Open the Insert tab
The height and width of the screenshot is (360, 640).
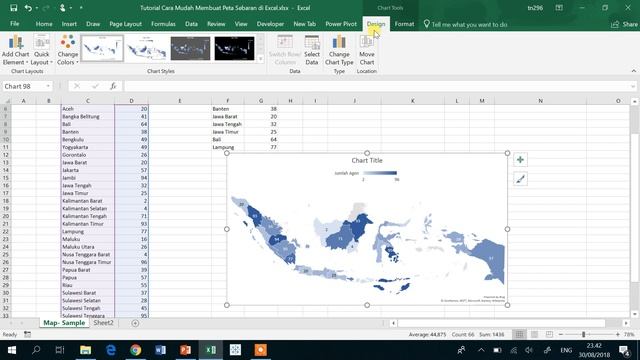pyautogui.click(x=69, y=24)
